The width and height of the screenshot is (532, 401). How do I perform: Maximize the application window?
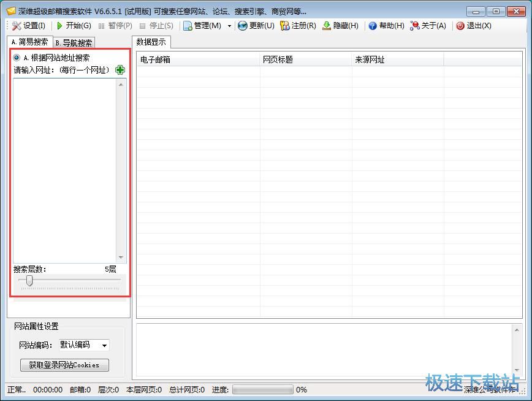[496, 11]
